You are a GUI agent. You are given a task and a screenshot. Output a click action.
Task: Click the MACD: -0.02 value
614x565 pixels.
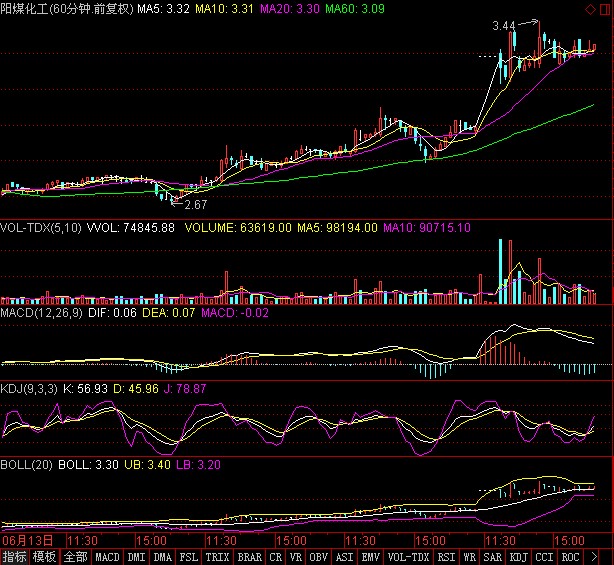(235, 312)
